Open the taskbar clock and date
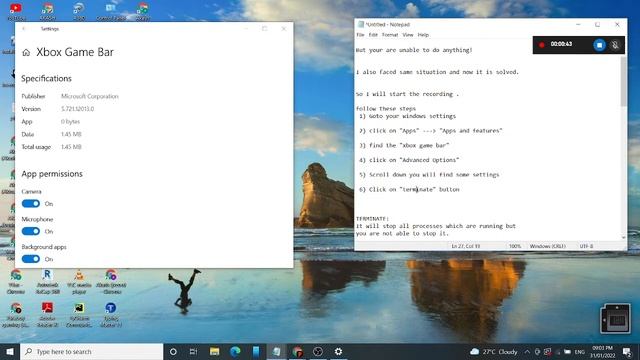Image resolution: width=640 pixels, height=360 pixels. coord(602,351)
